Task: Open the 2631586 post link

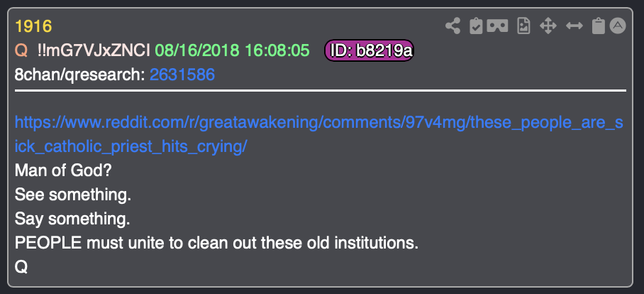Action: tap(182, 75)
